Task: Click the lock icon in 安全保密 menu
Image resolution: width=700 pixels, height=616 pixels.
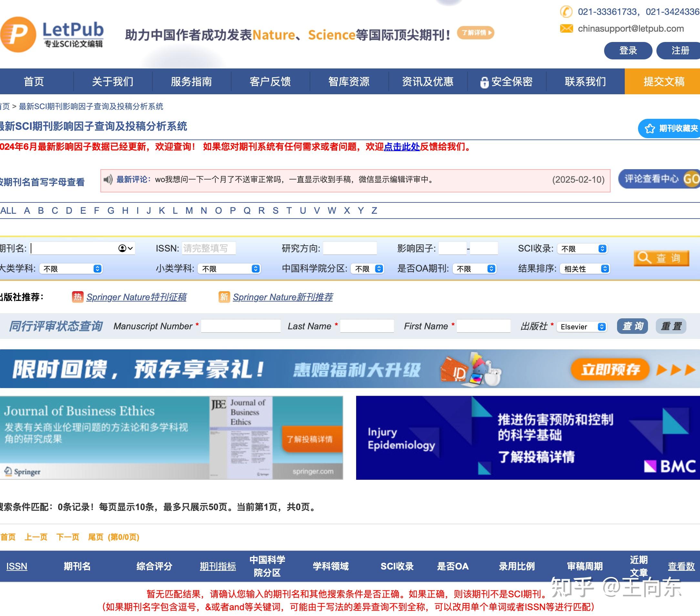Action: (484, 82)
